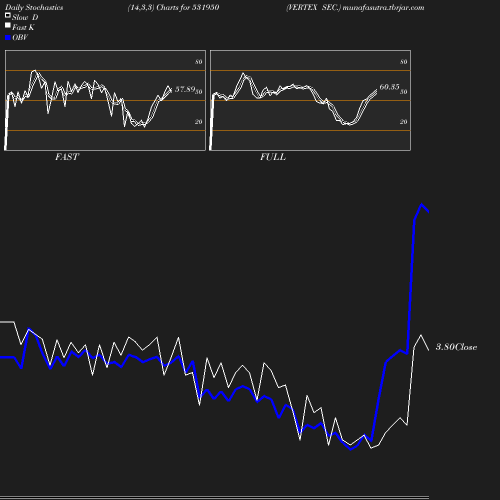Click the 'Daily Stochastics' title text
Screen dimensions: 500x500
pos(34,8)
